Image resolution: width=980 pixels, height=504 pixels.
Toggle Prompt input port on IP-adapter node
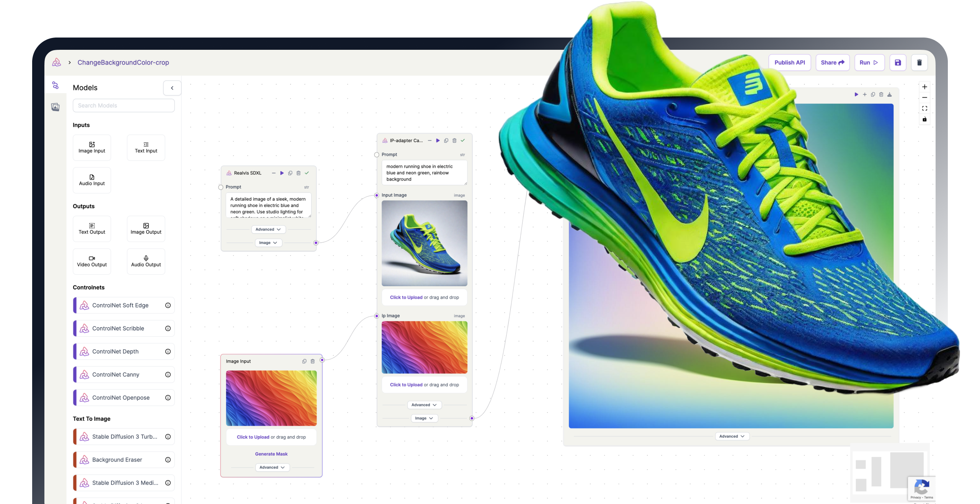(x=377, y=155)
